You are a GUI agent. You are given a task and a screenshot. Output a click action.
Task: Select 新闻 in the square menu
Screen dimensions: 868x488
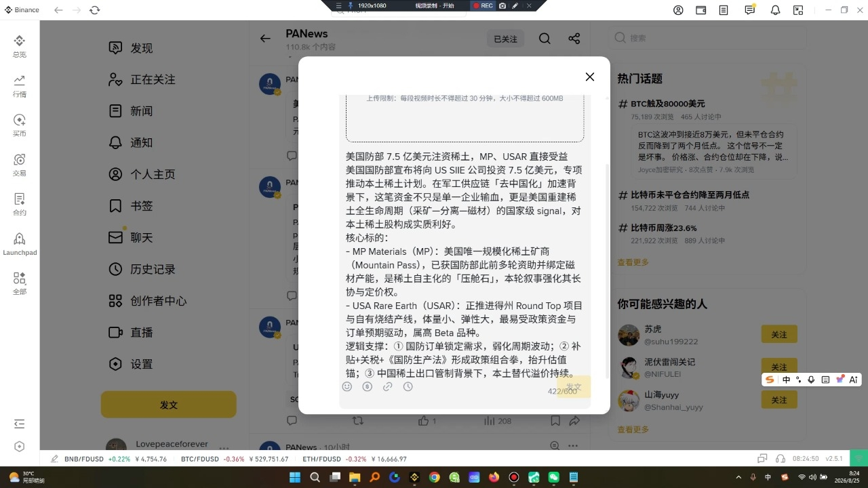tap(141, 111)
